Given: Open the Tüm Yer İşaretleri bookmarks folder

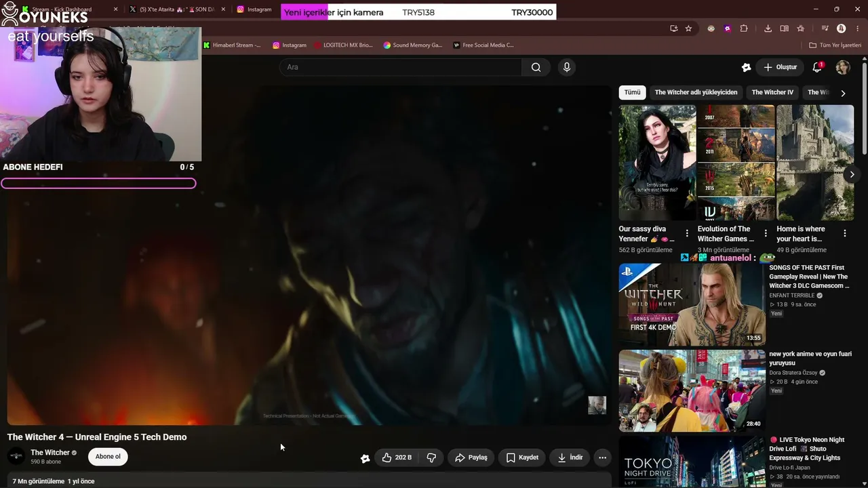Looking at the screenshot, I should click(x=835, y=45).
